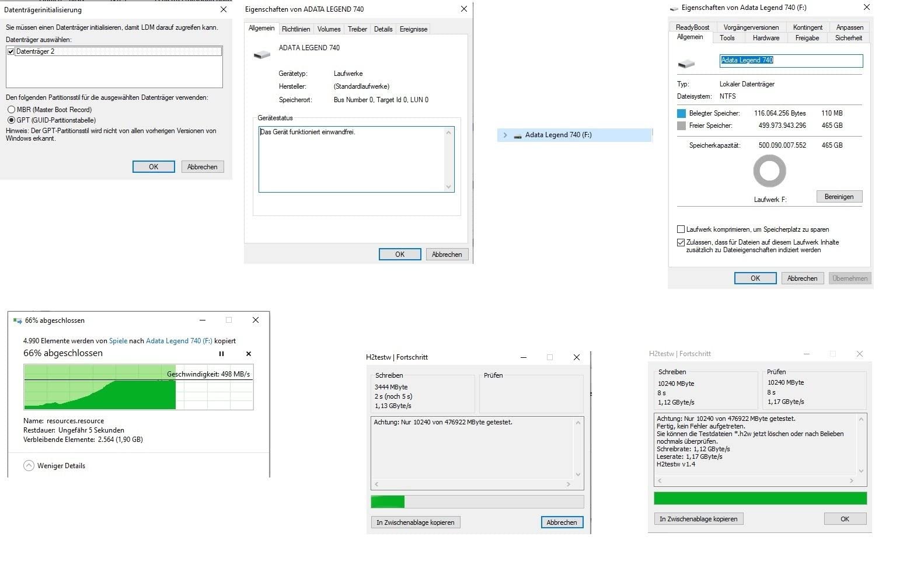
Task: Close the Datenträgerinitialisierung dialog
Action: (x=224, y=10)
